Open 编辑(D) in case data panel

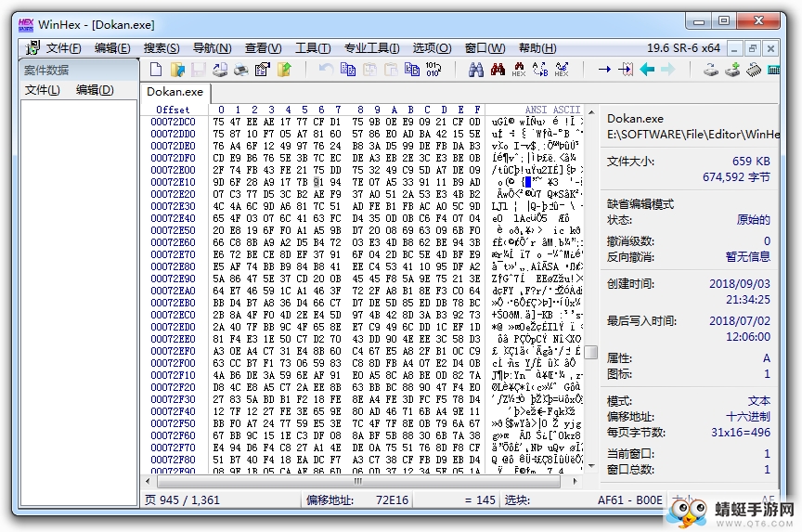pos(95,90)
